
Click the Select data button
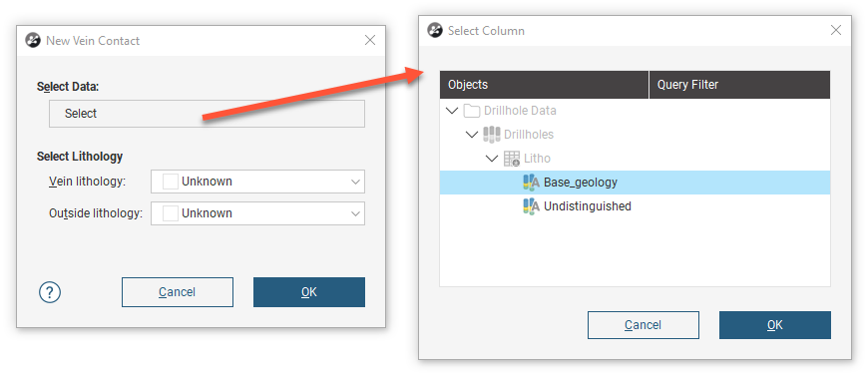tap(208, 114)
